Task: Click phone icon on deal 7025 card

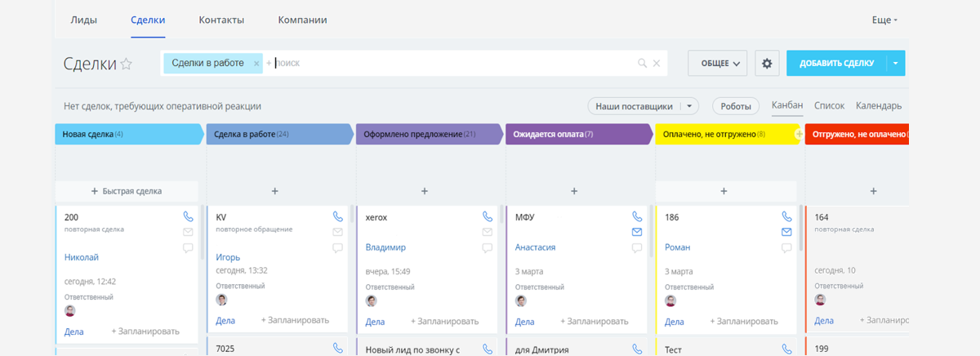Action: tap(338, 349)
